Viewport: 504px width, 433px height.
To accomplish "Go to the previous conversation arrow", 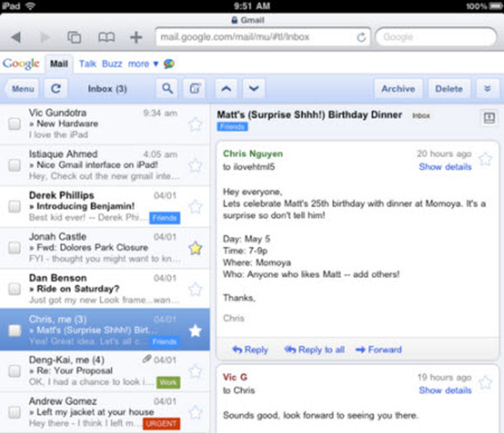I will (226, 89).
